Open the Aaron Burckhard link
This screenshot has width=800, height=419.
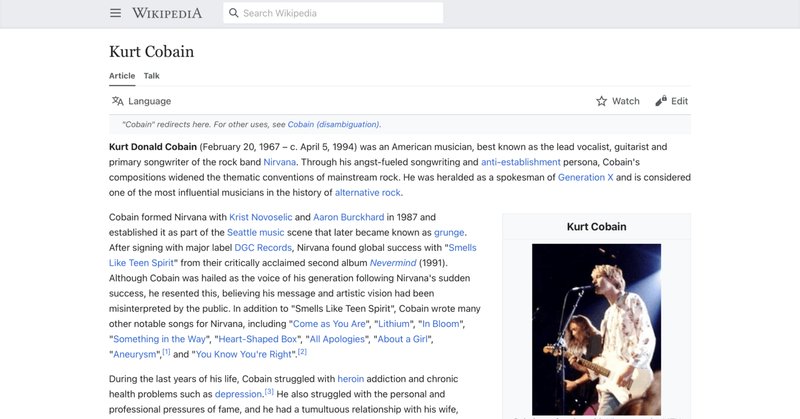[x=348, y=217]
